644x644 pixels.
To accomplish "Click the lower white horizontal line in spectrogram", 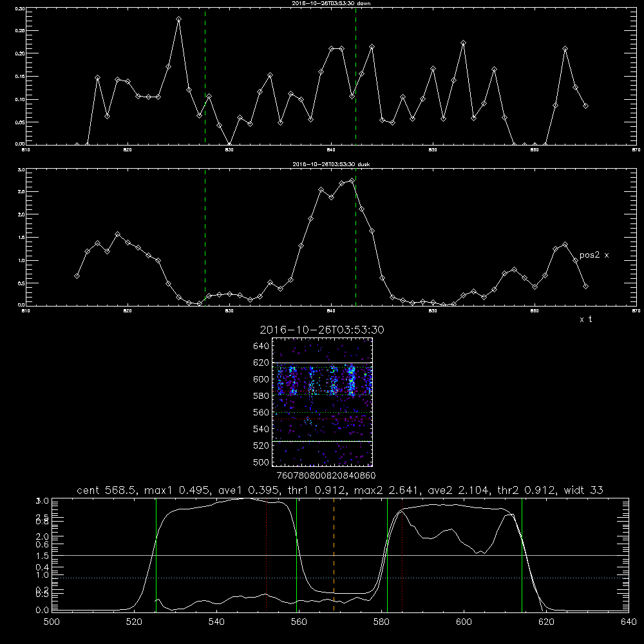I will tap(323, 441).
